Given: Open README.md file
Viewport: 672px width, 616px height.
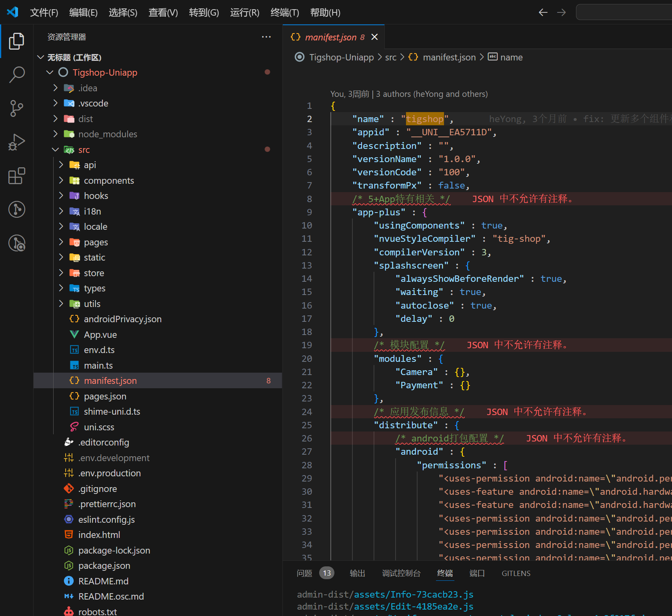Looking at the screenshot, I should pyautogui.click(x=158, y=581).
